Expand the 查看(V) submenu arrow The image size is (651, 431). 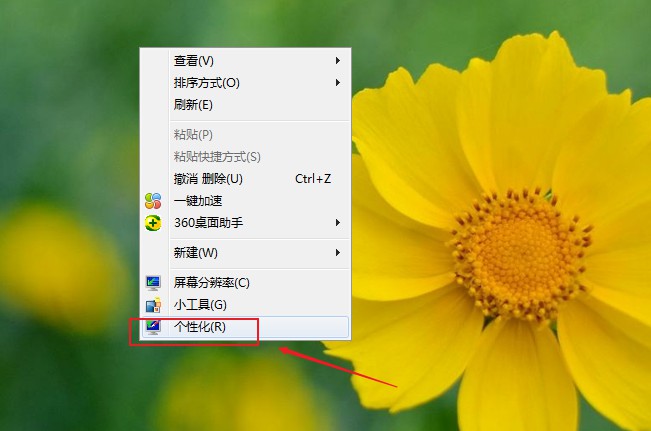[338, 61]
